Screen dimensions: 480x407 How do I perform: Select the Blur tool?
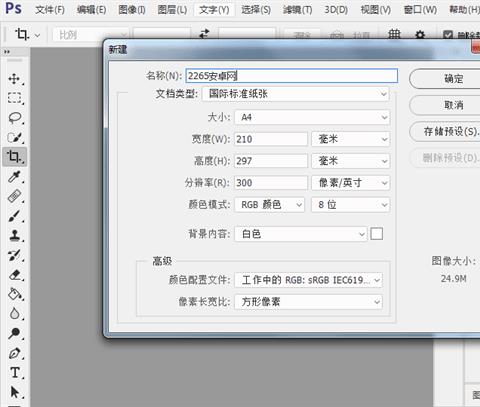14,314
